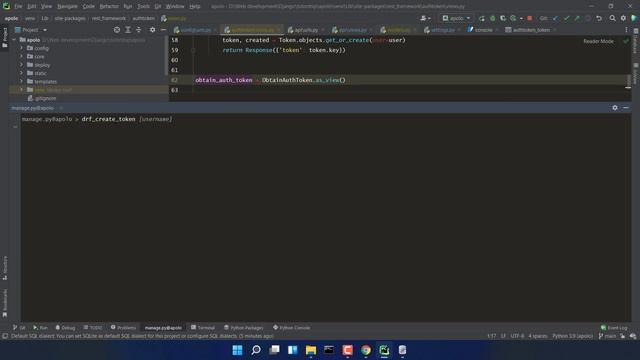Viewport: 640px width, 360px height.
Task: Open the user account dropdown in toolbar
Action: (x=425, y=18)
